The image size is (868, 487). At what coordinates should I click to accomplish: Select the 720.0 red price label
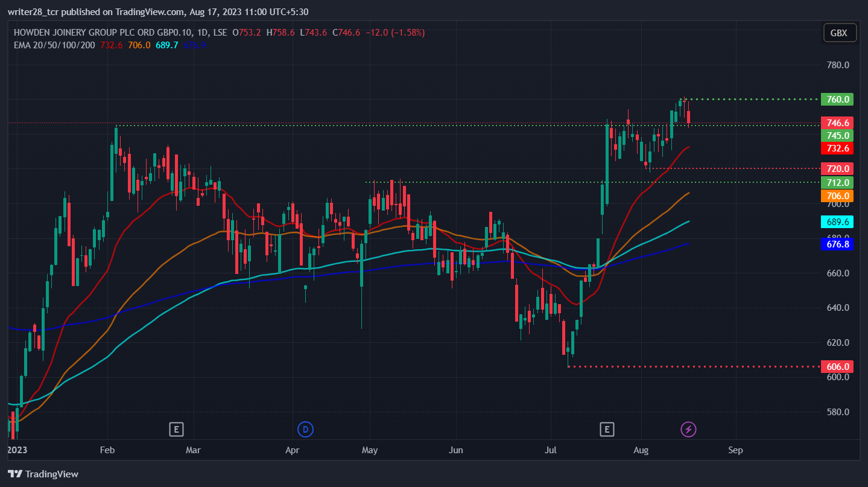click(837, 168)
